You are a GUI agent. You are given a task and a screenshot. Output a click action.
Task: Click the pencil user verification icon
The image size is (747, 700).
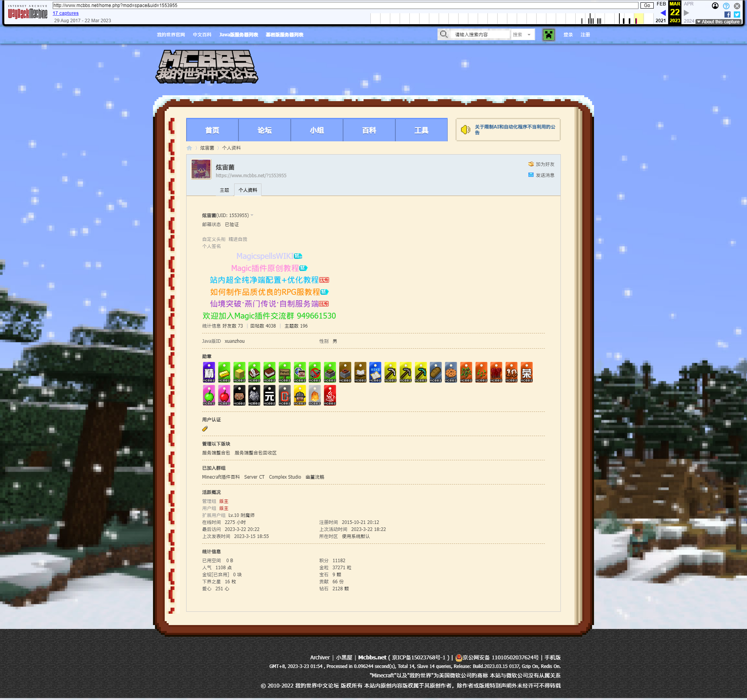click(x=205, y=429)
